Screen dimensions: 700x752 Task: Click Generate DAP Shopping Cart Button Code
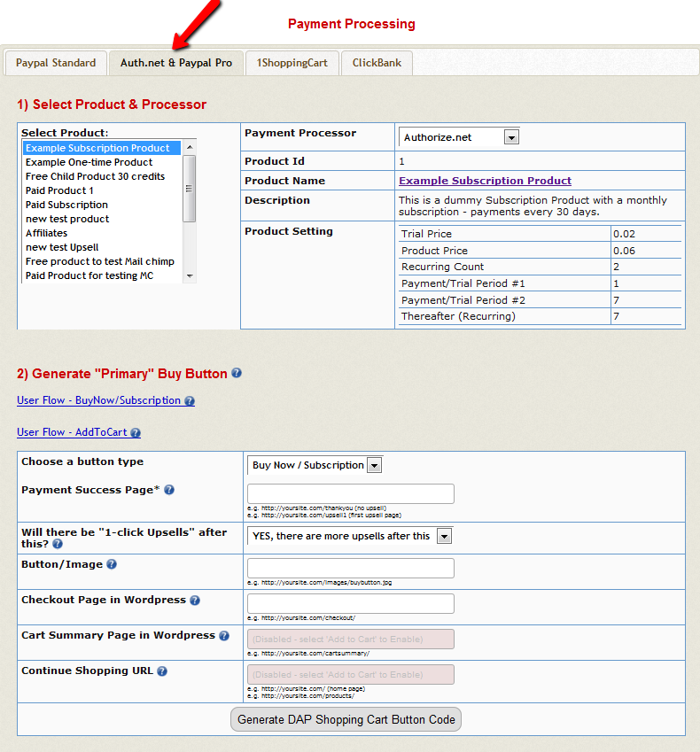pyautogui.click(x=346, y=719)
